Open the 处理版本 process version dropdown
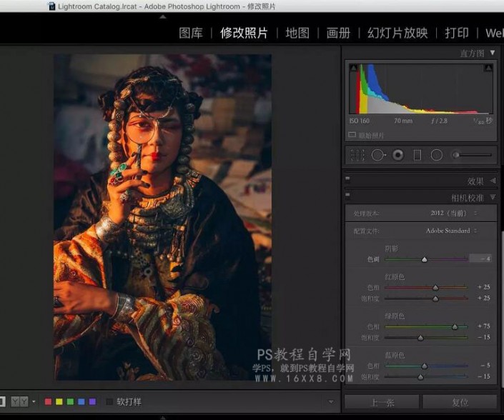Image resolution: width=504 pixels, height=420 pixels. pyautogui.click(x=453, y=213)
